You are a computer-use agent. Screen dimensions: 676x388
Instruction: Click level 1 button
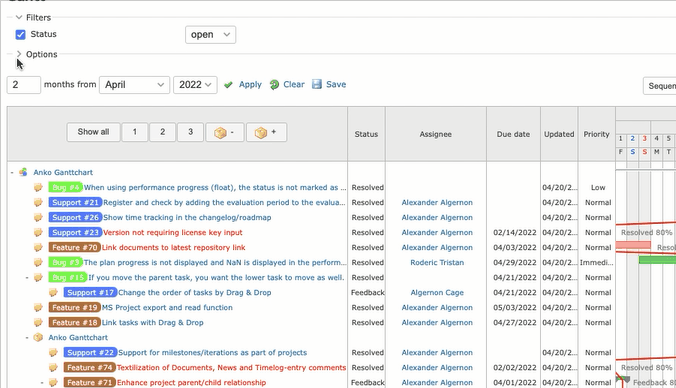click(135, 132)
